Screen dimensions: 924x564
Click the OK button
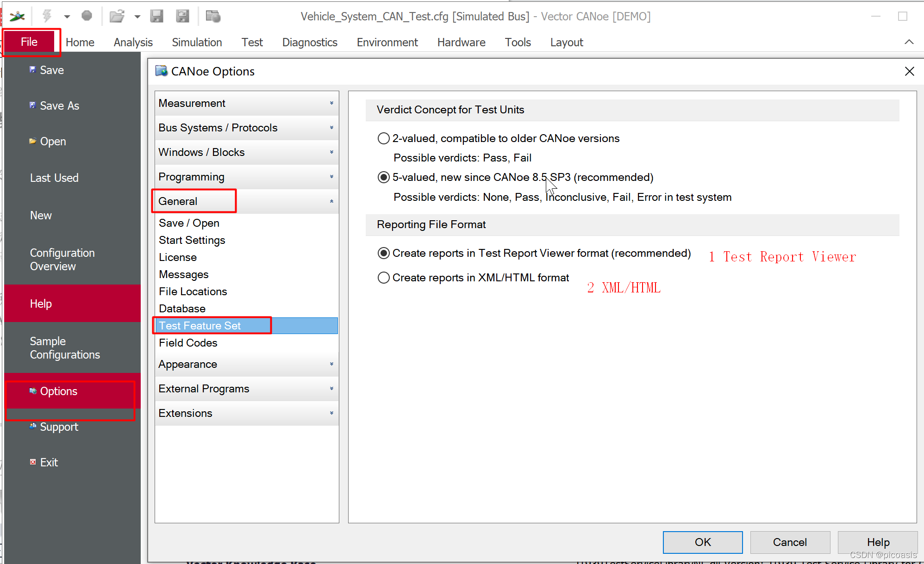pyautogui.click(x=702, y=542)
